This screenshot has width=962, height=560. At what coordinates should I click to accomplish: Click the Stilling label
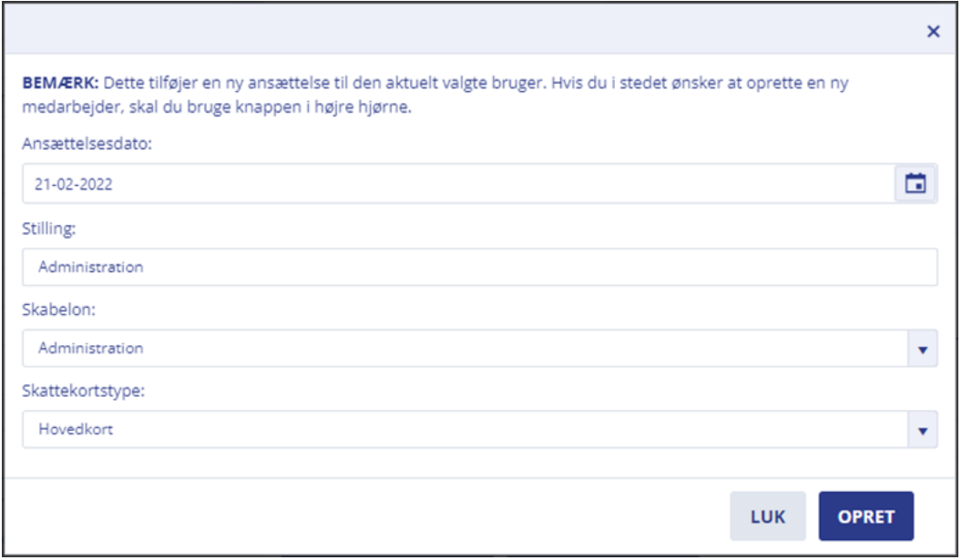pyautogui.click(x=49, y=229)
